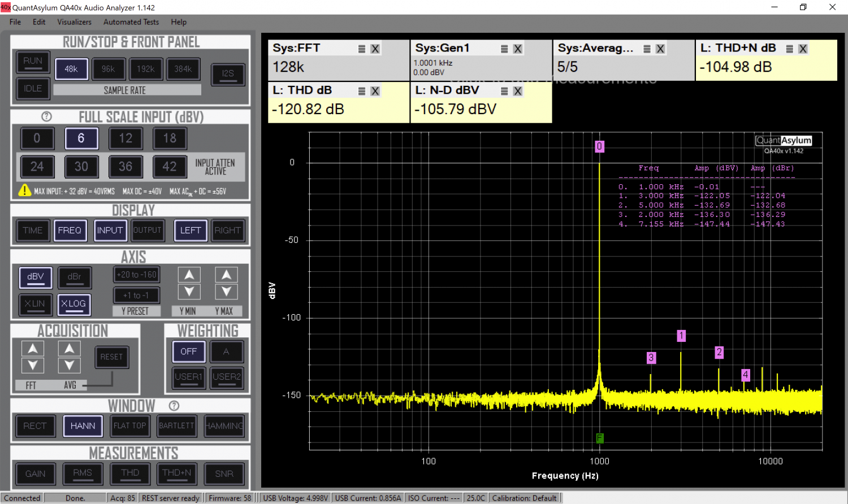Select the 96k sample rate
The width and height of the screenshot is (848, 504).
(109, 69)
